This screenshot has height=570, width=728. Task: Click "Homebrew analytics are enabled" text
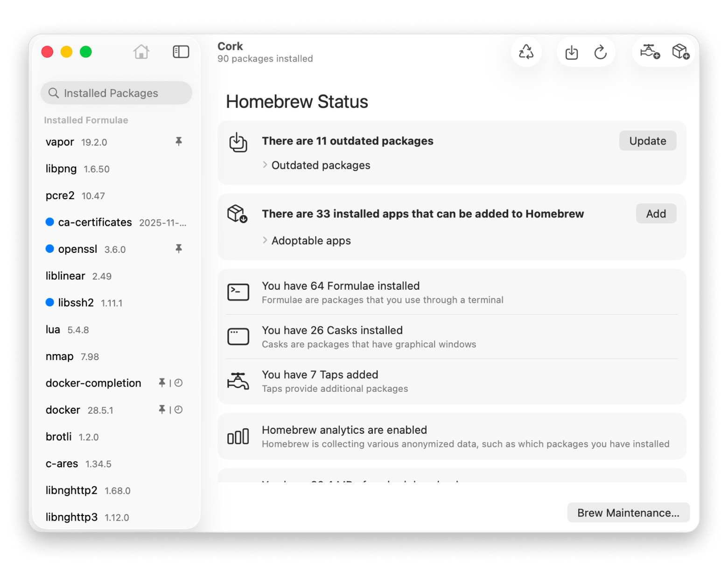pos(344,430)
